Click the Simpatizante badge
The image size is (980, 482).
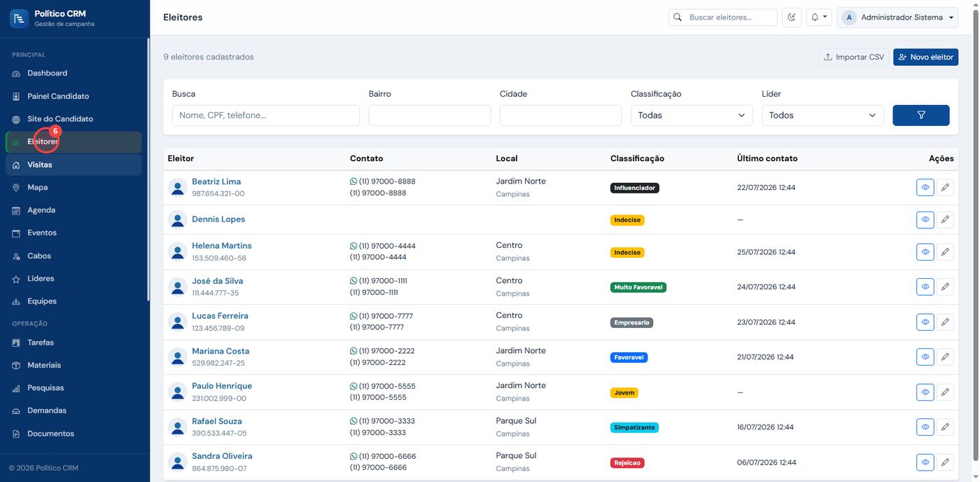click(635, 427)
